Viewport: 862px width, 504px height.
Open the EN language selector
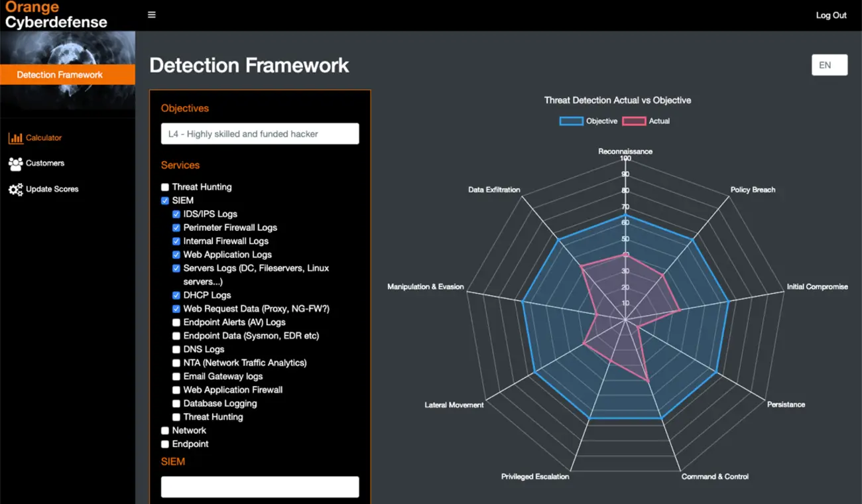[830, 65]
